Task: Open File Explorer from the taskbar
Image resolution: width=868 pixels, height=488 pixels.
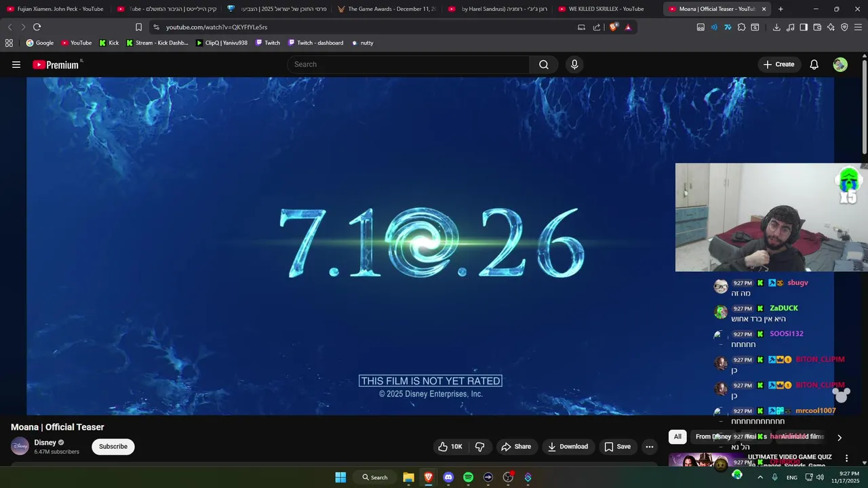Action: [408, 477]
